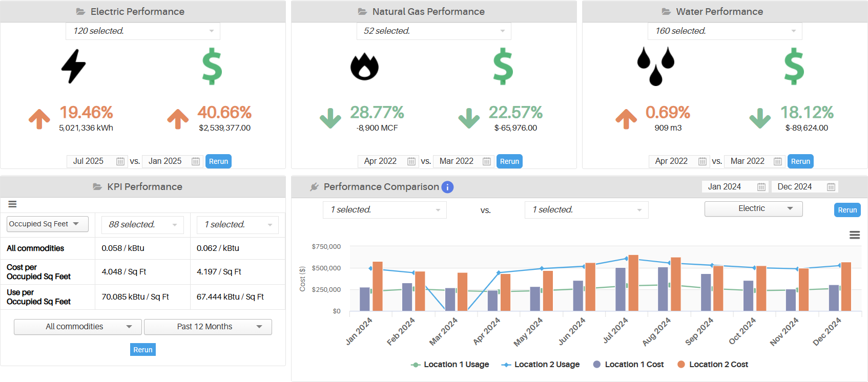Toggle Location 1 Cost series in legend
The width and height of the screenshot is (868, 382).
pos(628,365)
